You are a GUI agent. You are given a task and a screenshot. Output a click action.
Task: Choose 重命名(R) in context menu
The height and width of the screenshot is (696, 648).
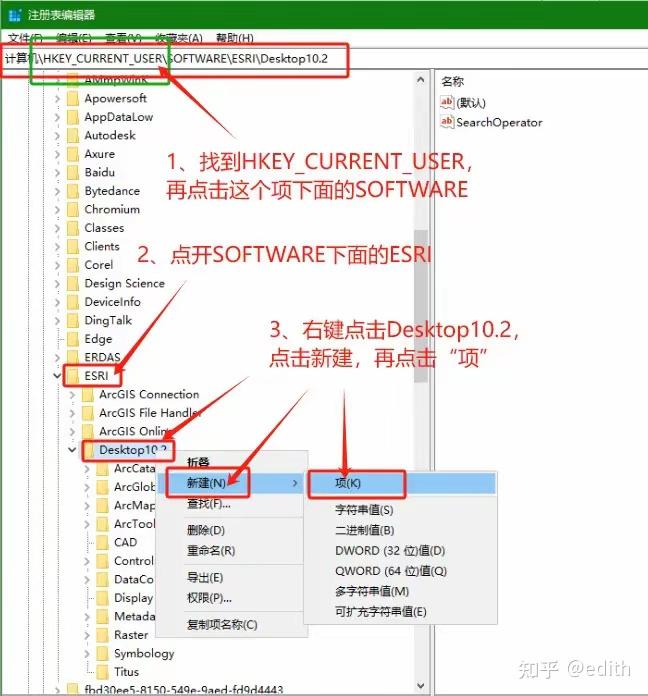[x=233, y=551]
